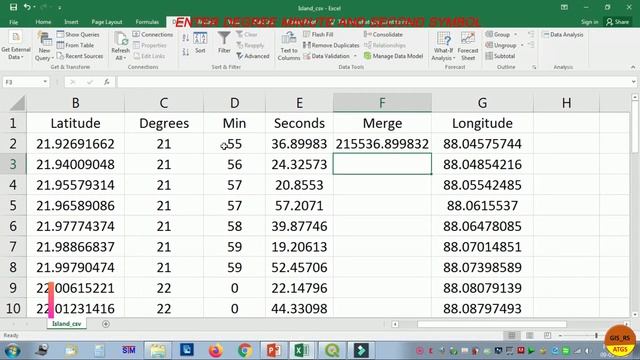Open Firefox from taskbar
Image resolution: width=640 pixels, height=360 pixels.
coord(216,351)
